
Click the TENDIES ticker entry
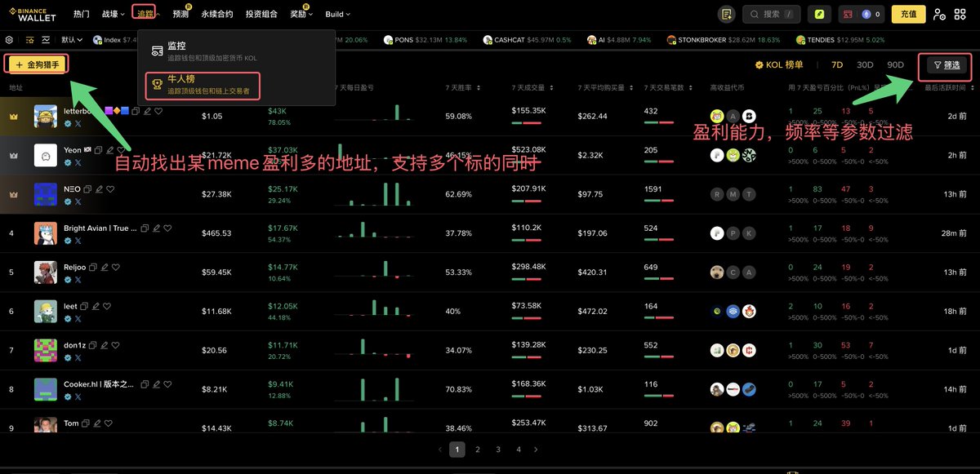pos(842,39)
